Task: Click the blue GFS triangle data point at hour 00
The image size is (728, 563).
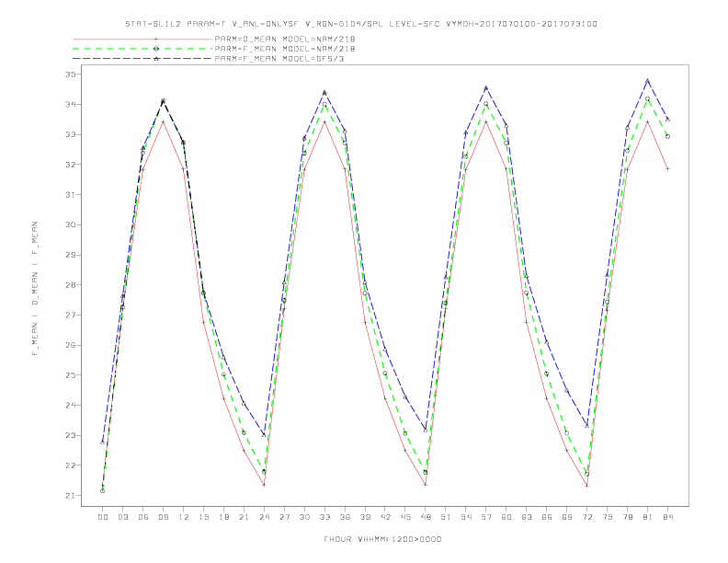Action: (x=103, y=442)
